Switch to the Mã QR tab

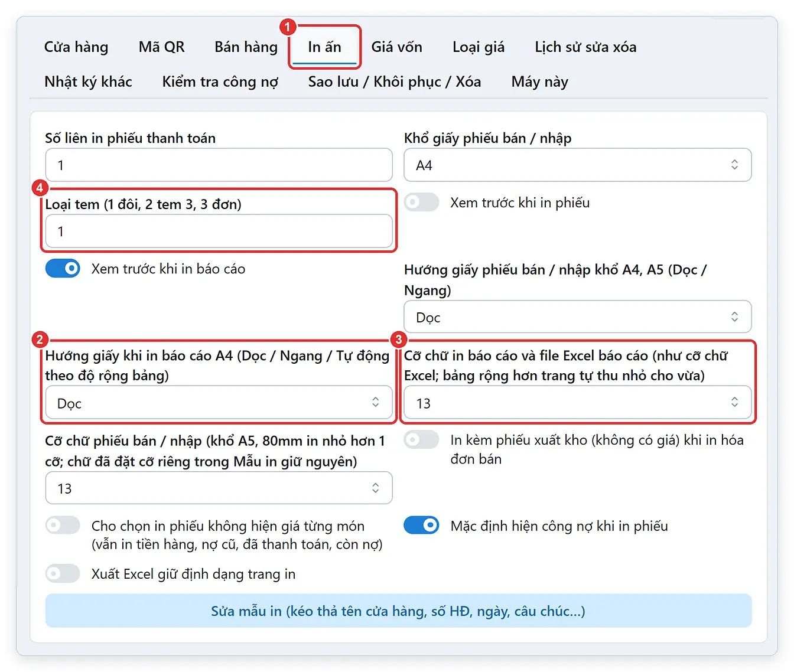[161, 47]
